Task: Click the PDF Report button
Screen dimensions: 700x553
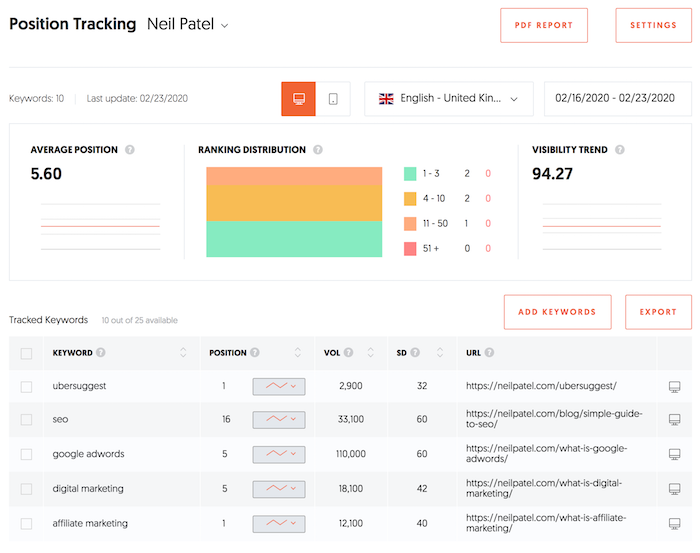Action: coord(544,25)
